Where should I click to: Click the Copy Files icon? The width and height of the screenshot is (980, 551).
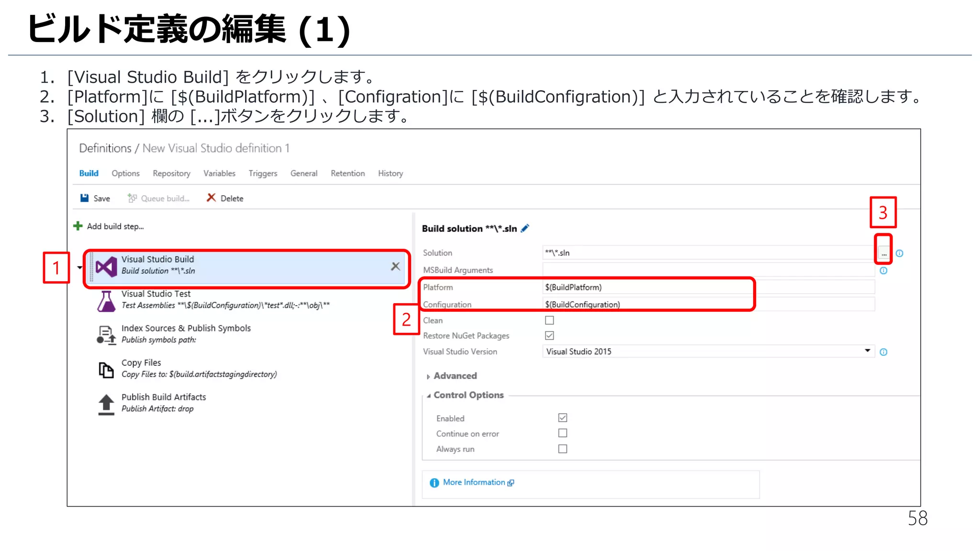(x=106, y=370)
